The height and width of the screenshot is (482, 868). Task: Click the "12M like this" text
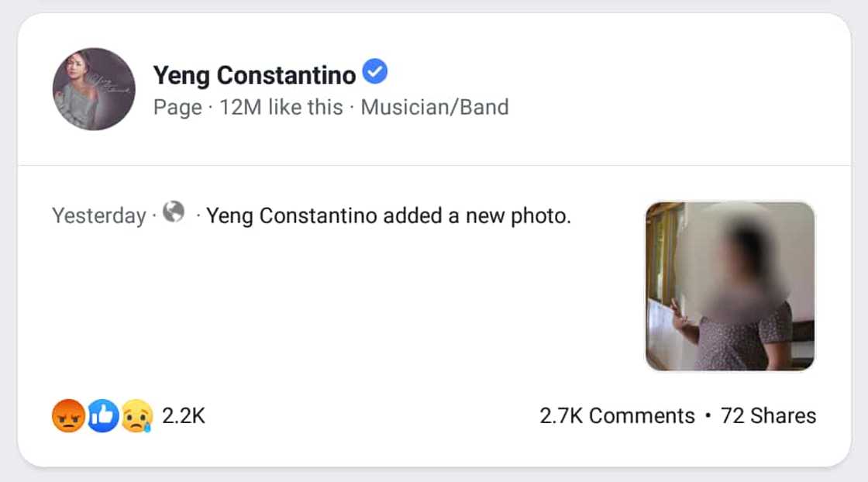pyautogui.click(x=281, y=107)
